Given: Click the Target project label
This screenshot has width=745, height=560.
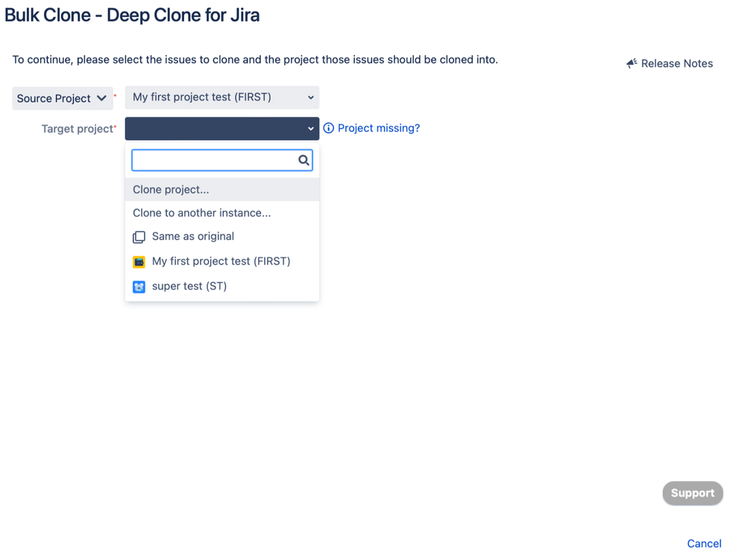Looking at the screenshot, I should point(78,129).
